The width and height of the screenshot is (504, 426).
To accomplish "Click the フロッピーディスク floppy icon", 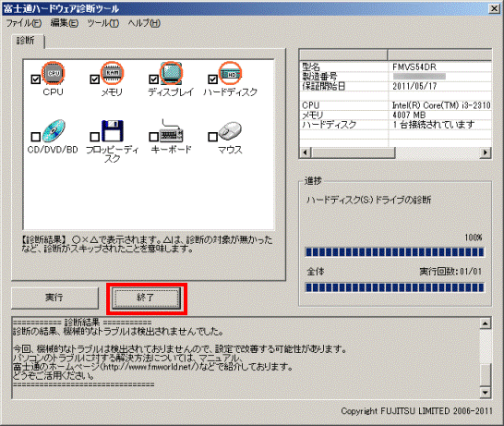I will [113, 131].
